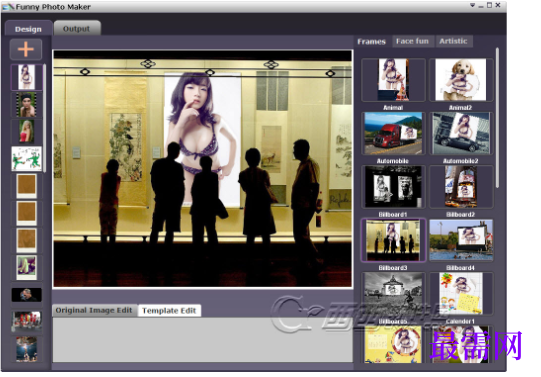
Task: Choose the Billboard1 frame template
Action: pyautogui.click(x=393, y=187)
